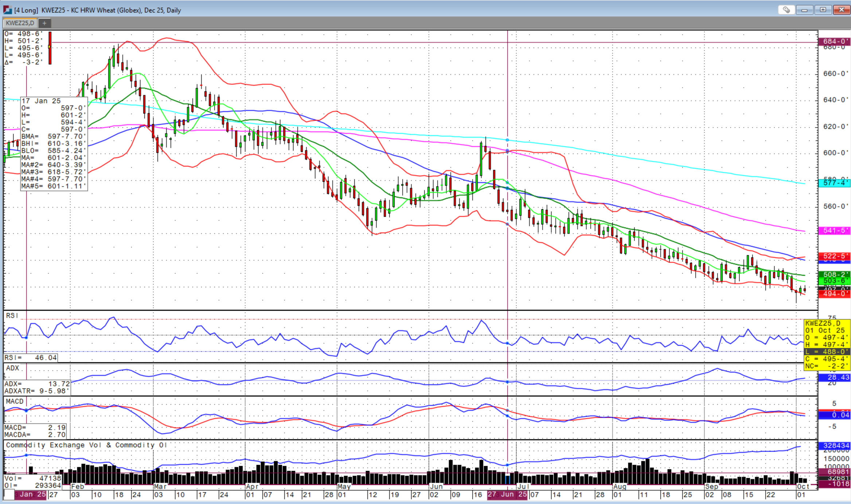Click the chart link chain icon
851x504 pixels.
[786, 10]
